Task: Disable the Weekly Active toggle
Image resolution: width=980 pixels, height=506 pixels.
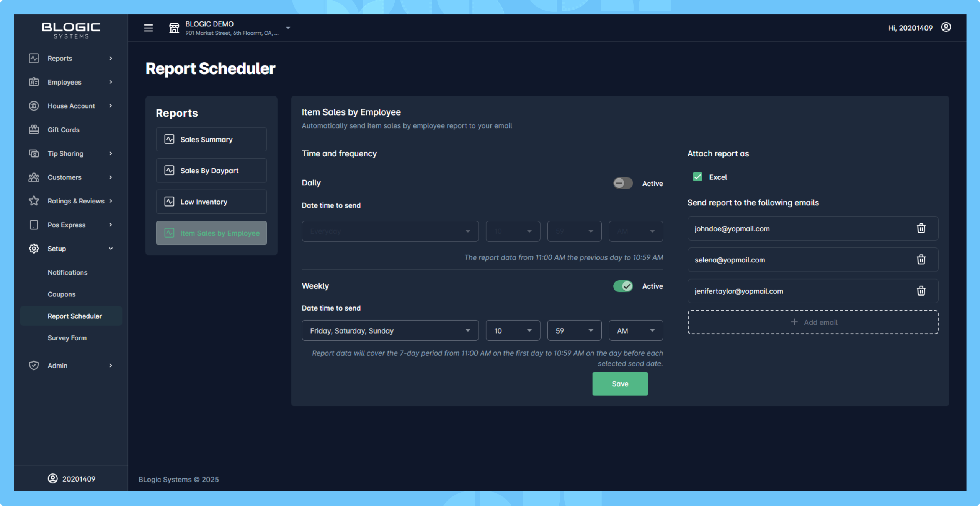Action: point(623,286)
